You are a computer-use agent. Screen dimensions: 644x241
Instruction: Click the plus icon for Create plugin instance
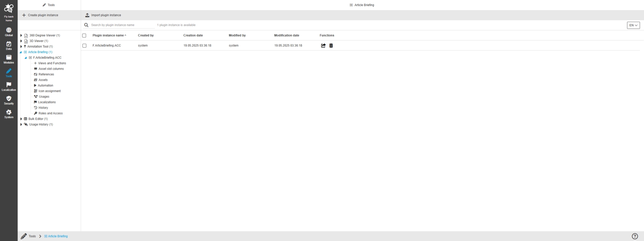point(24,15)
